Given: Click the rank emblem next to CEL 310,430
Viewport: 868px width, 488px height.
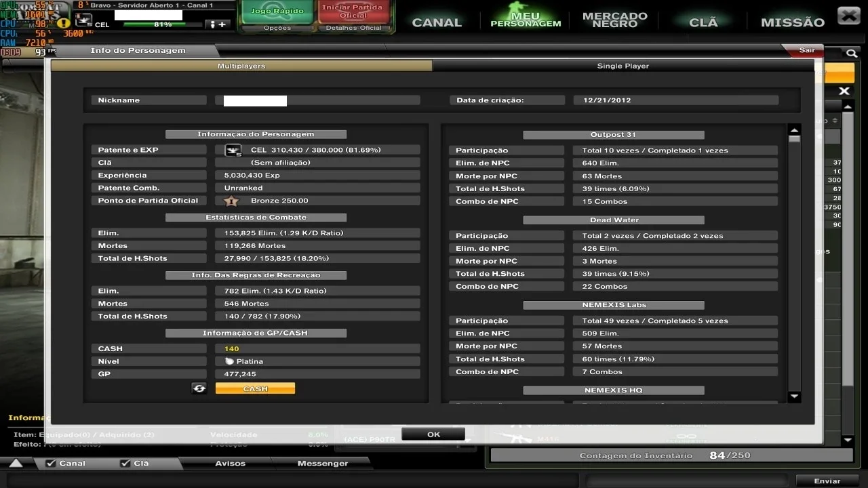Looking at the screenshot, I should [233, 150].
